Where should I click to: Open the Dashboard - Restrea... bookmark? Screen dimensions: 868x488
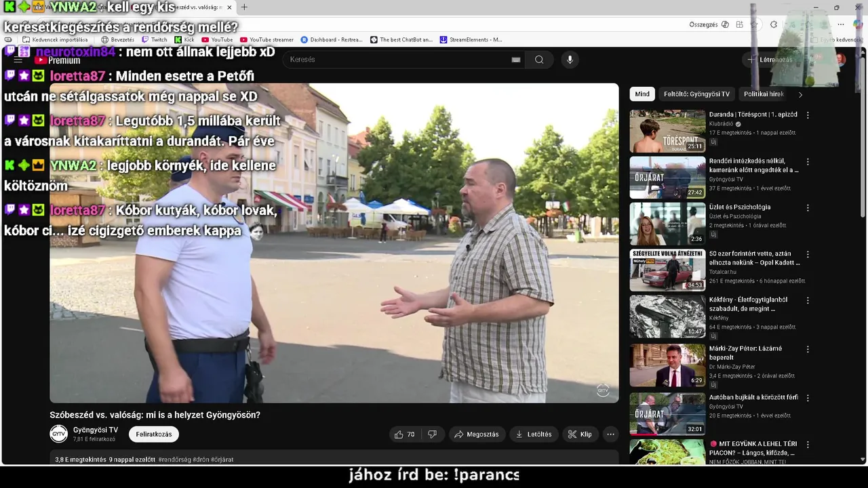(332, 40)
